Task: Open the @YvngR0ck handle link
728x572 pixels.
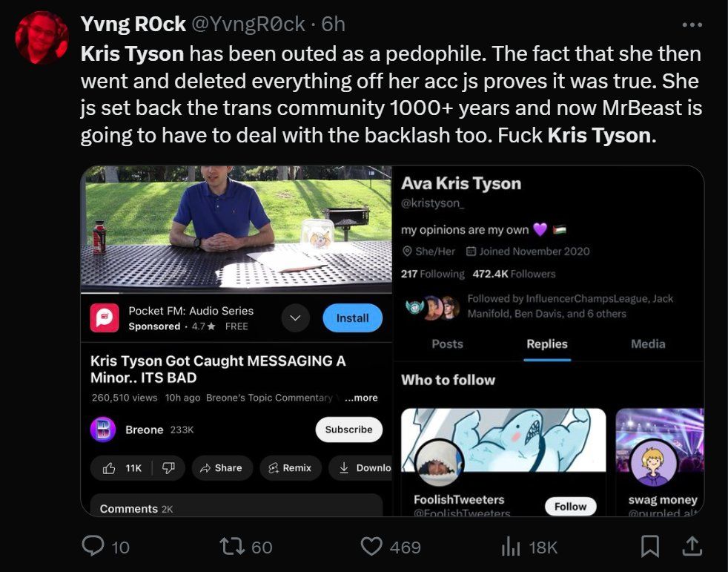Action: point(248,24)
